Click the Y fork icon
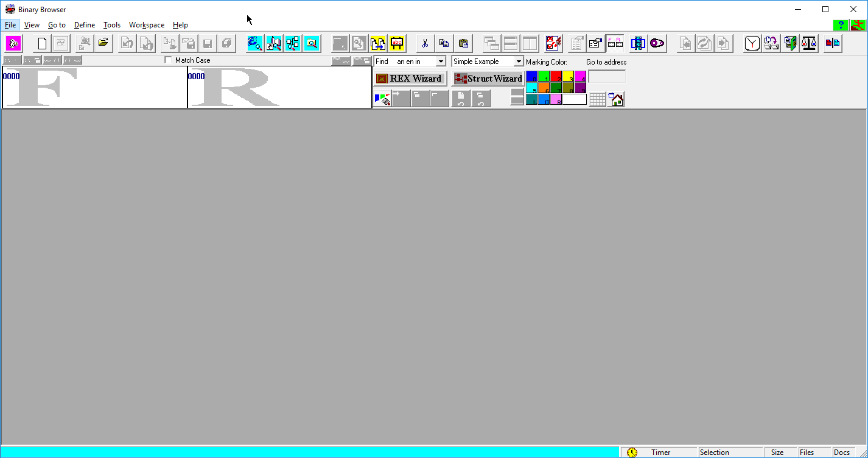 pyautogui.click(x=752, y=43)
